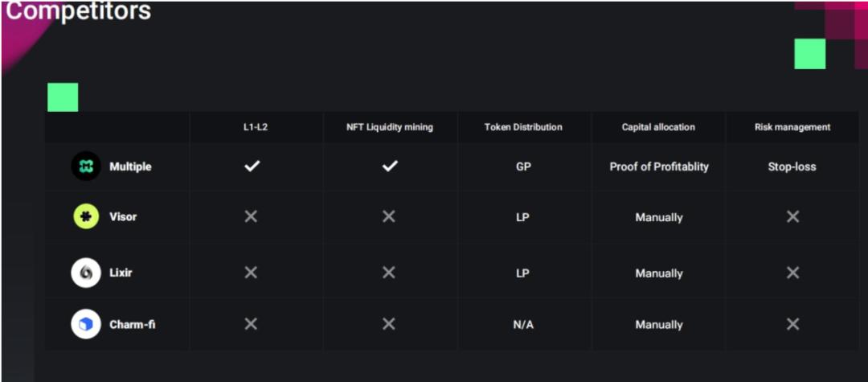Image resolution: width=868 pixels, height=382 pixels.
Task: Click Visor's LP token distribution cell
Action: click(x=522, y=217)
